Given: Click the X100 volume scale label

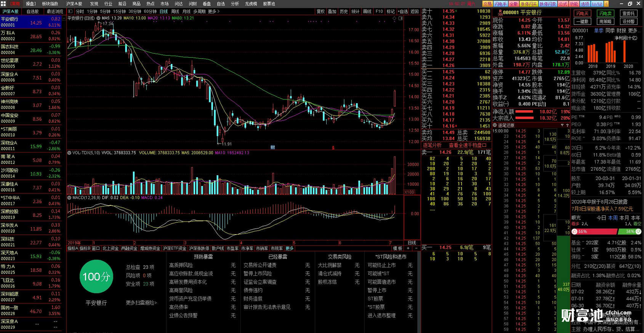Looking at the screenshot, I should click(409, 192).
